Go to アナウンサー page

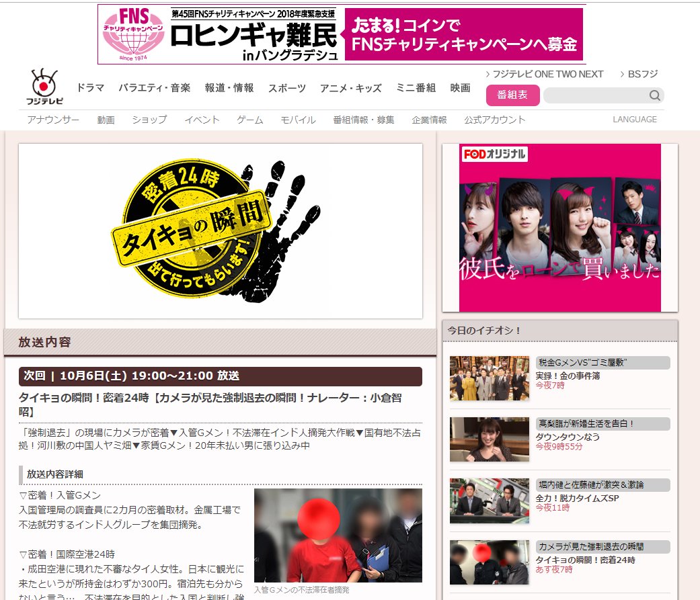coord(53,120)
